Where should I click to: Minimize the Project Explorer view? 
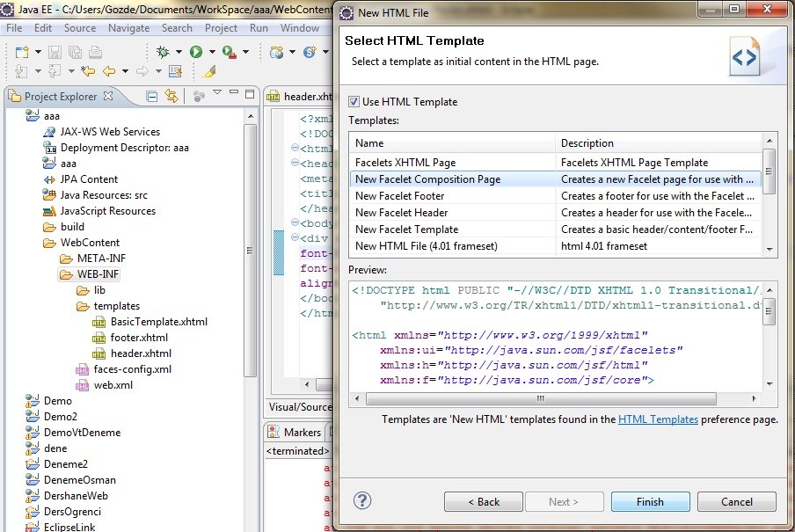coord(234,93)
